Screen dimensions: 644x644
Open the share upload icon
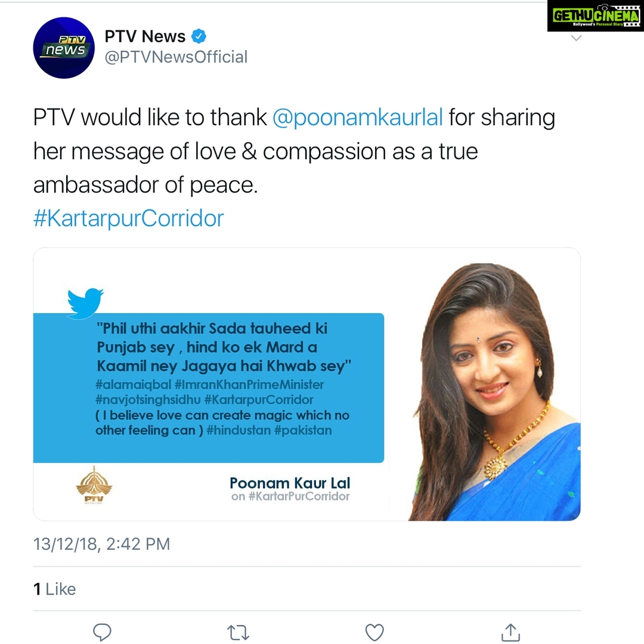pos(510,631)
